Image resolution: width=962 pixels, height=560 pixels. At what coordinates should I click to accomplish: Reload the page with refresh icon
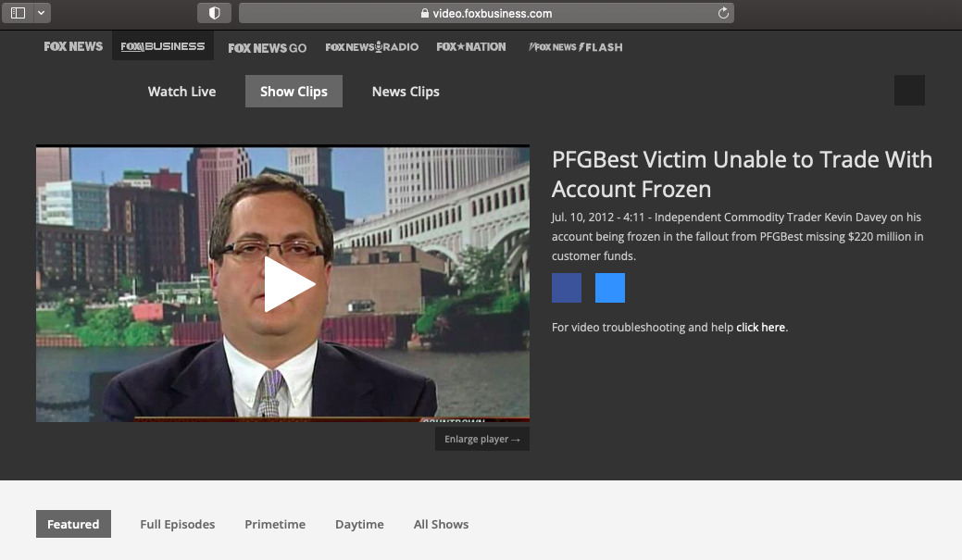(723, 13)
